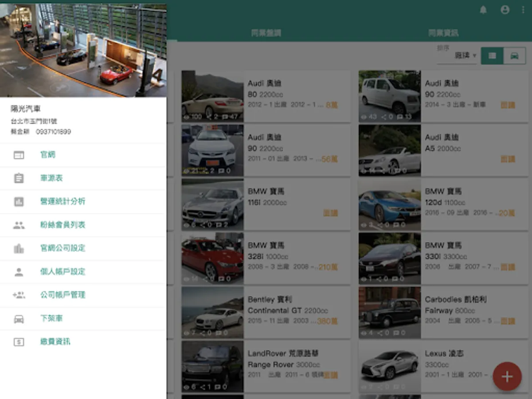The height and width of the screenshot is (399, 532).
Task: Click the 'Fairway 800cc' model text
Action: [450, 310]
